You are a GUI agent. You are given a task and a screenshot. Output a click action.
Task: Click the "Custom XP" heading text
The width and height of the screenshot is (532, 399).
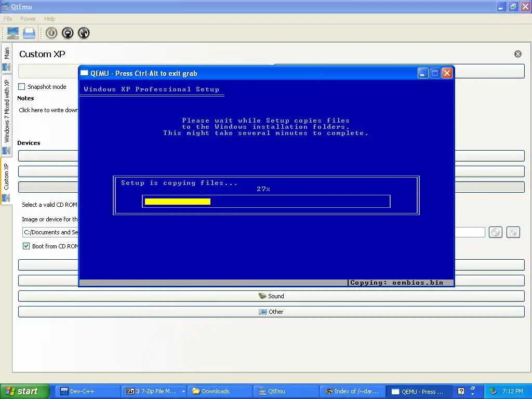(x=42, y=54)
